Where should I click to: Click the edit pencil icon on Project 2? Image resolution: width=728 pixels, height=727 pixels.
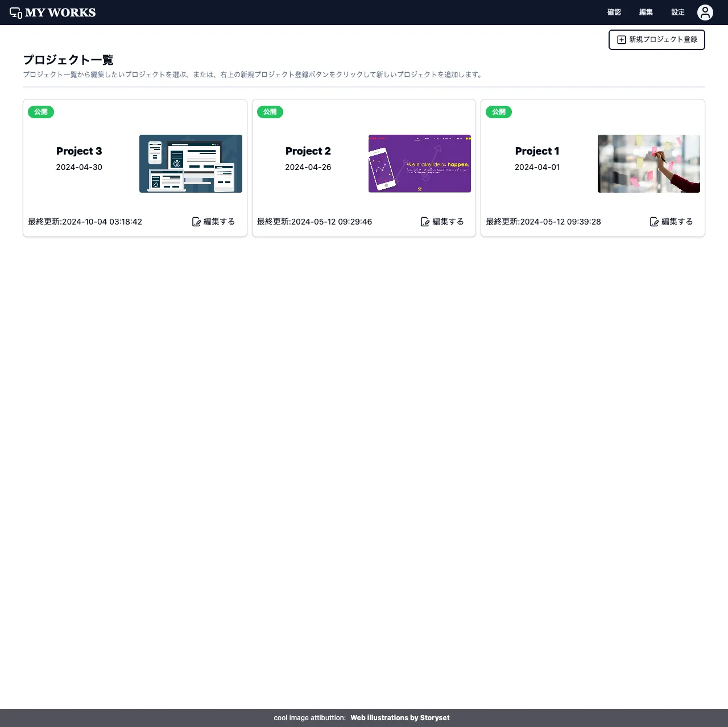tap(425, 222)
